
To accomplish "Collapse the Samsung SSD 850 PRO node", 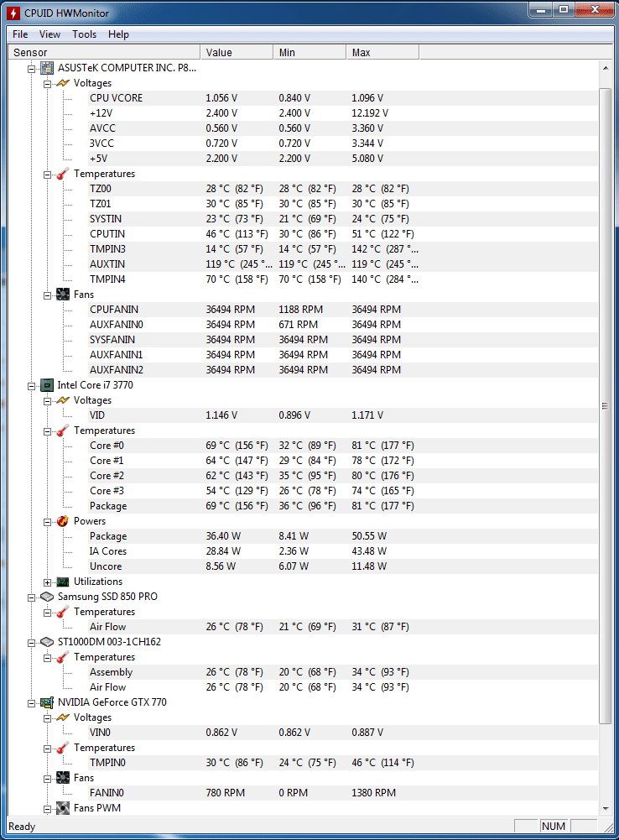I will [x=32, y=597].
